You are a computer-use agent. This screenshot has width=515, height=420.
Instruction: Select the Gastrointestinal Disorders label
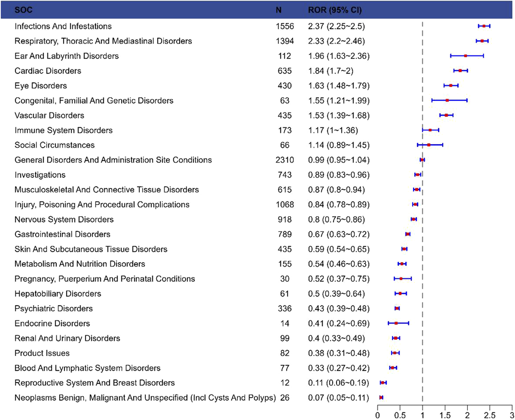(62, 234)
